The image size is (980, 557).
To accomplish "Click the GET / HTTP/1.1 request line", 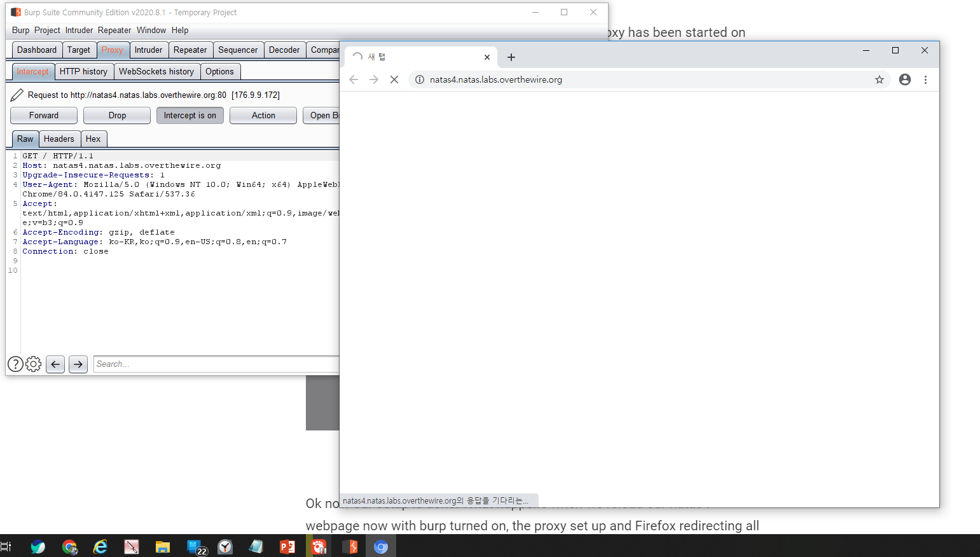I will point(58,156).
